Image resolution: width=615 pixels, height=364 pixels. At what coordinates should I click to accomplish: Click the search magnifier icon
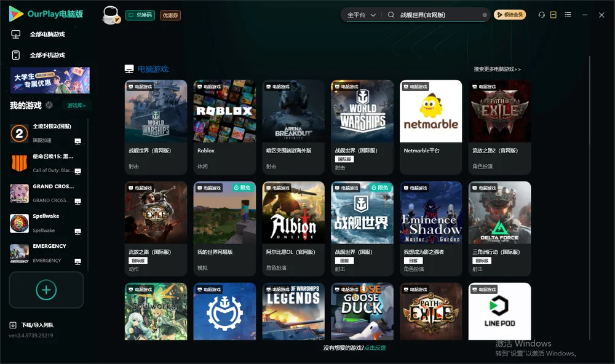[391, 15]
